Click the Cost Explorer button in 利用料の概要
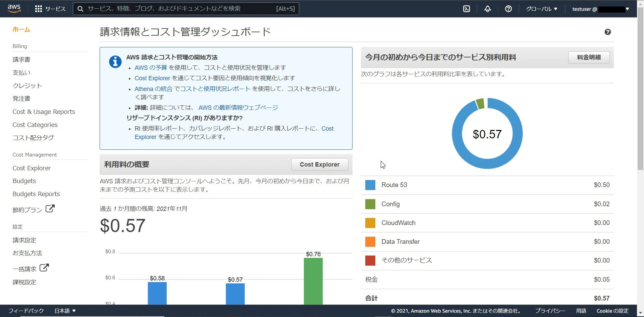Viewport: 644px width, 317px height. click(320, 165)
